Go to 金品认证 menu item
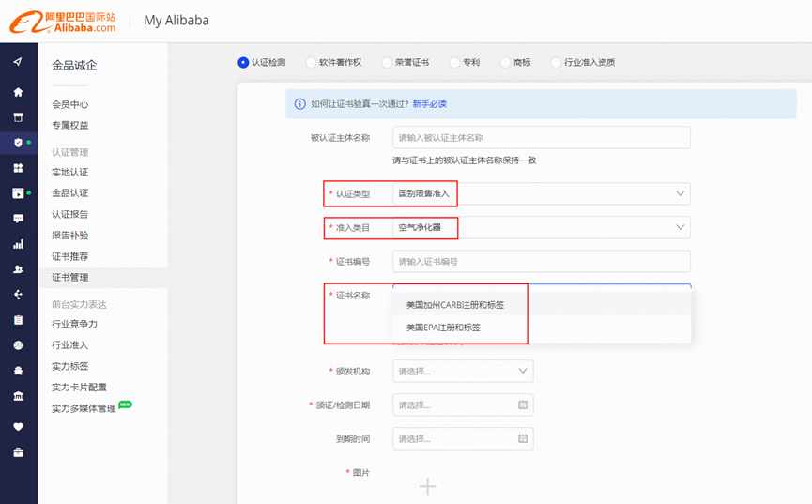This screenshot has height=504, width=812. [69, 193]
